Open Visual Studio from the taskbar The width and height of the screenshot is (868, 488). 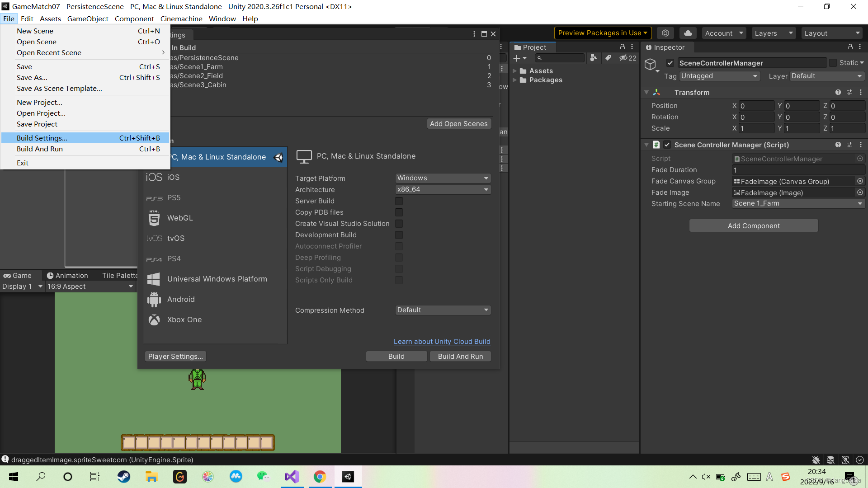(292, 477)
